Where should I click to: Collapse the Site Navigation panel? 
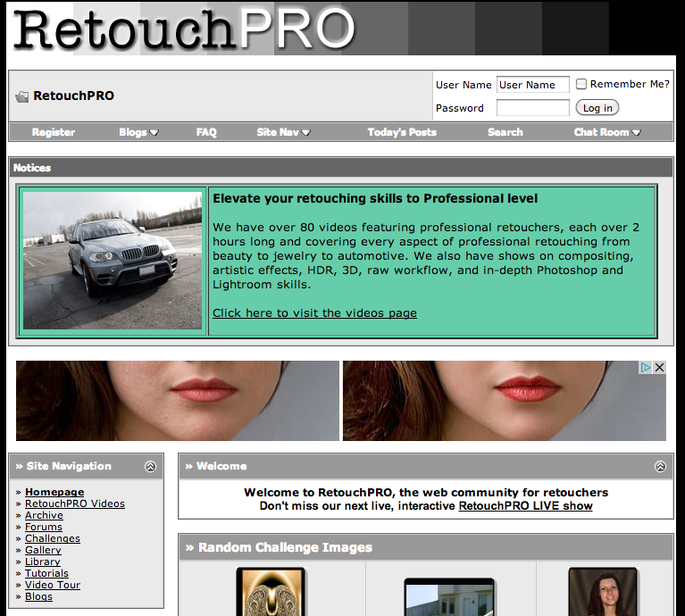pos(150,466)
